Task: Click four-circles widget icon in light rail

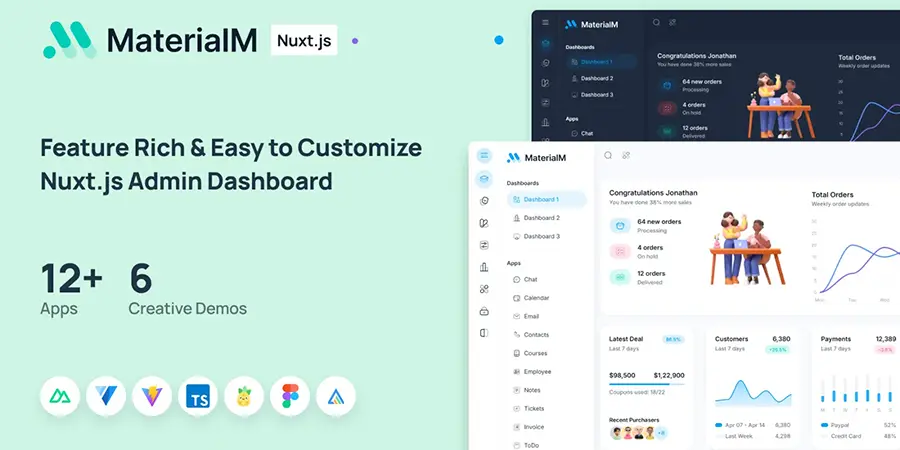Action: tap(484, 289)
